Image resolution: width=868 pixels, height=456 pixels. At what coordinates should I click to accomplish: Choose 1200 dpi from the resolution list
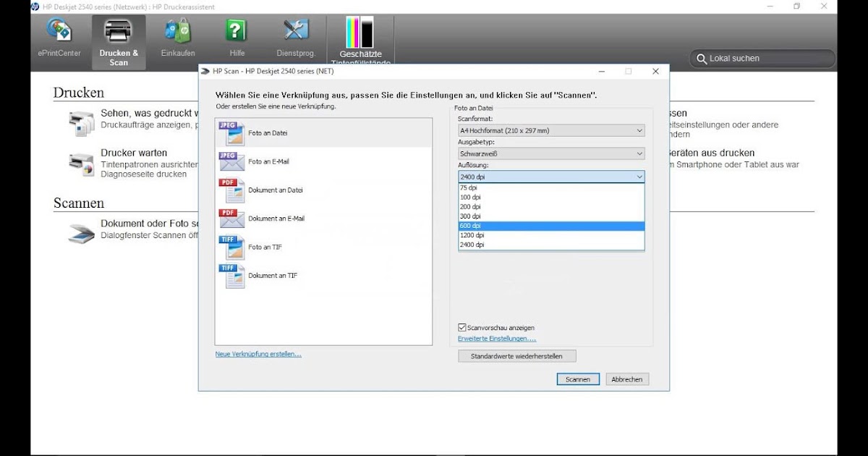click(x=551, y=235)
